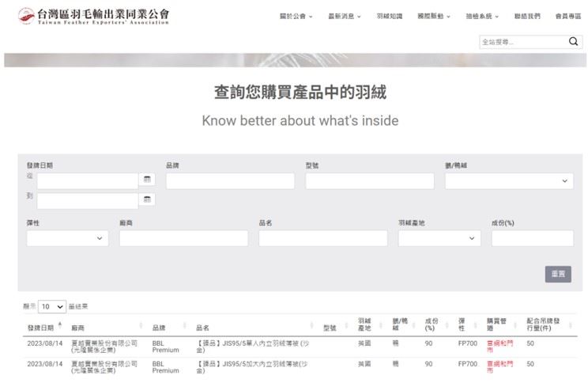Viewport: 588px width, 383px height.
Task: Sort table by 品牌 column arrow
Action: pos(184,325)
